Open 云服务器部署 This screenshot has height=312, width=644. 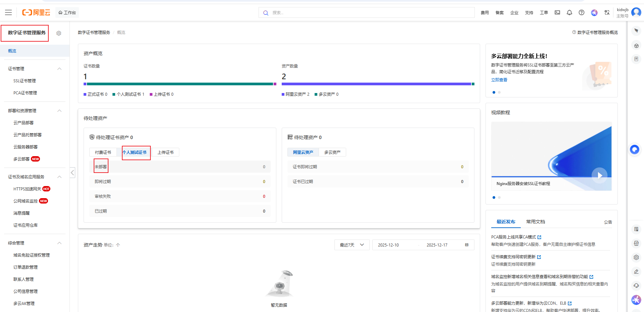[26, 147]
